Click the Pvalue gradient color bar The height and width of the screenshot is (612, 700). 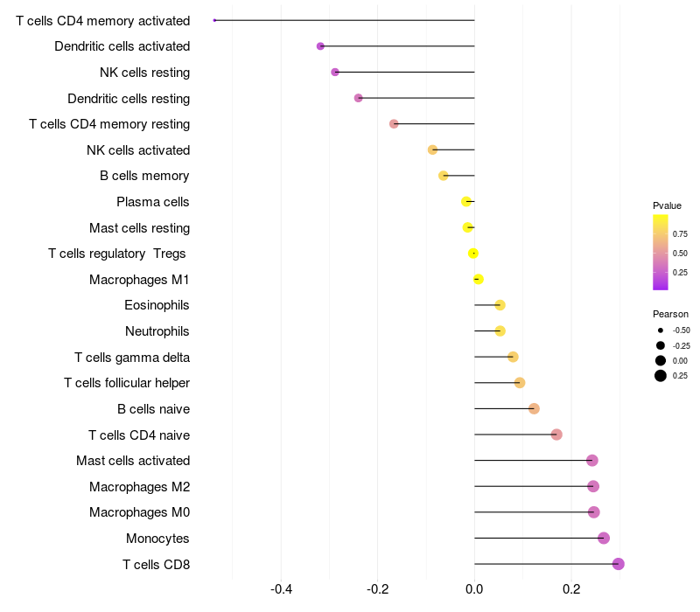click(x=661, y=252)
